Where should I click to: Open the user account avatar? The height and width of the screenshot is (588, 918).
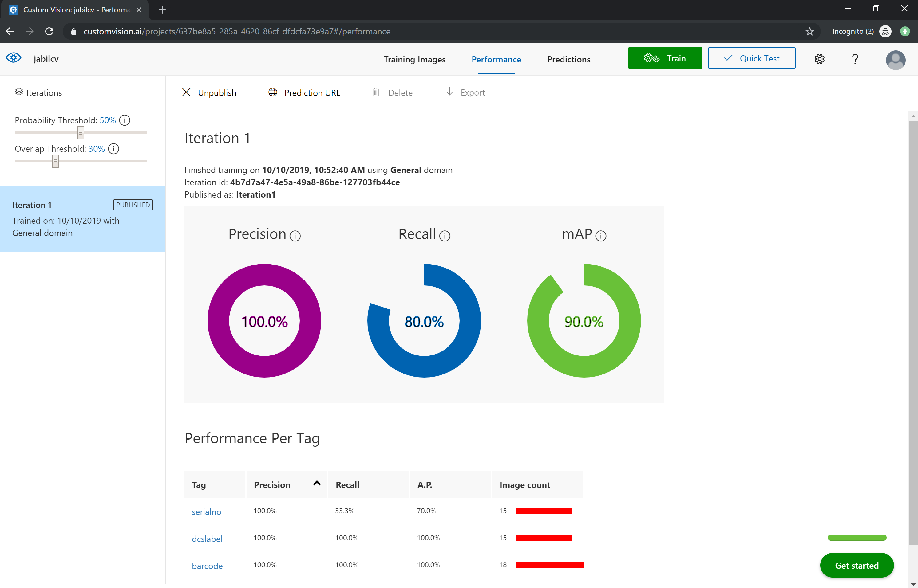tap(896, 60)
